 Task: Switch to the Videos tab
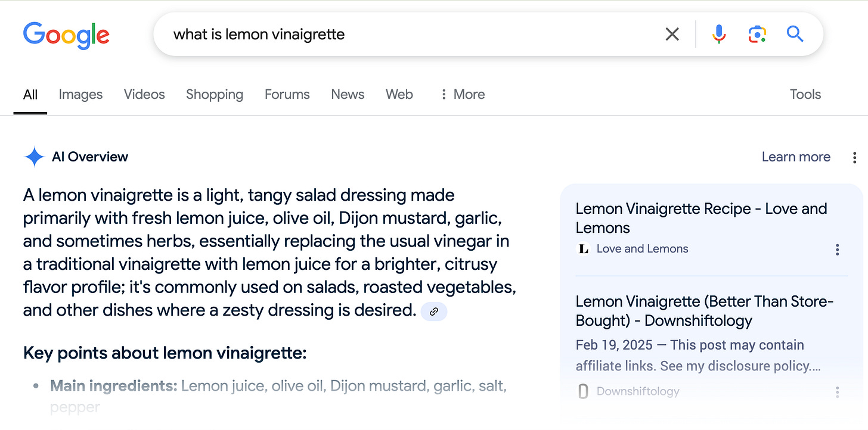pos(144,94)
